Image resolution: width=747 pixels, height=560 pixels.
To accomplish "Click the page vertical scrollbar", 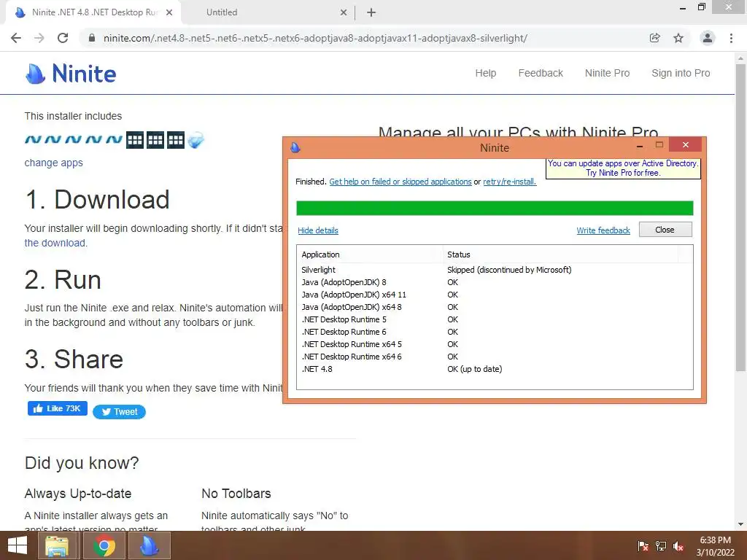I will [x=740, y=217].
